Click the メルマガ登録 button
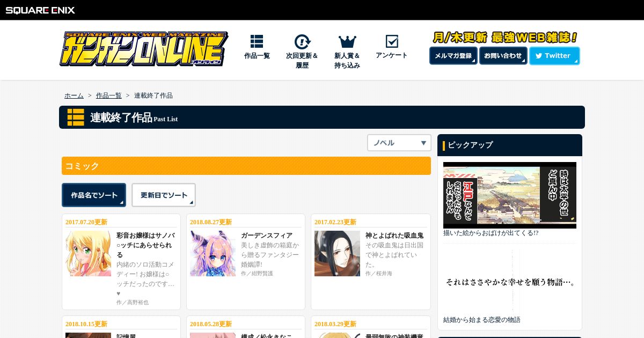 pos(453,56)
